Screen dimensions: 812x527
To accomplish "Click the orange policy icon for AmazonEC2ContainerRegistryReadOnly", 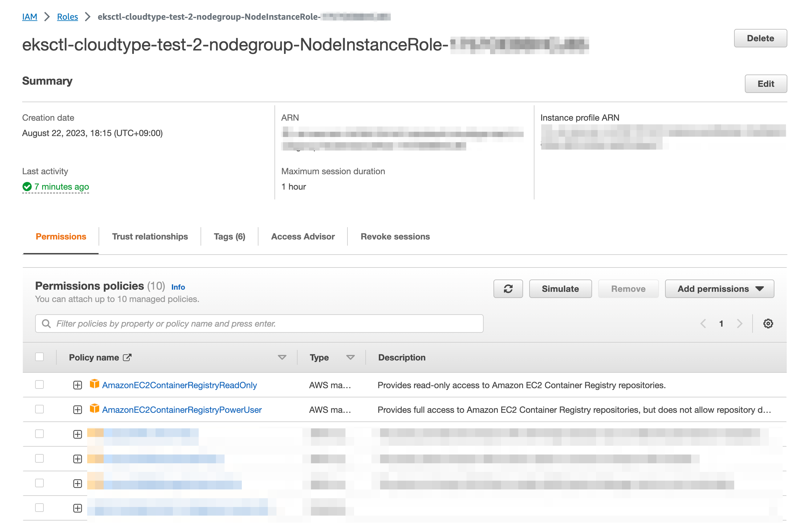I will tap(94, 384).
